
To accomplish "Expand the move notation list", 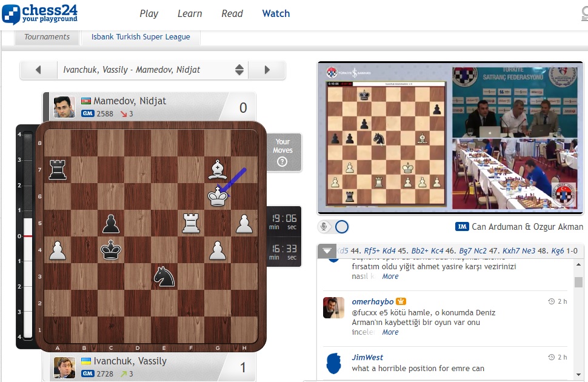I will [x=327, y=250].
